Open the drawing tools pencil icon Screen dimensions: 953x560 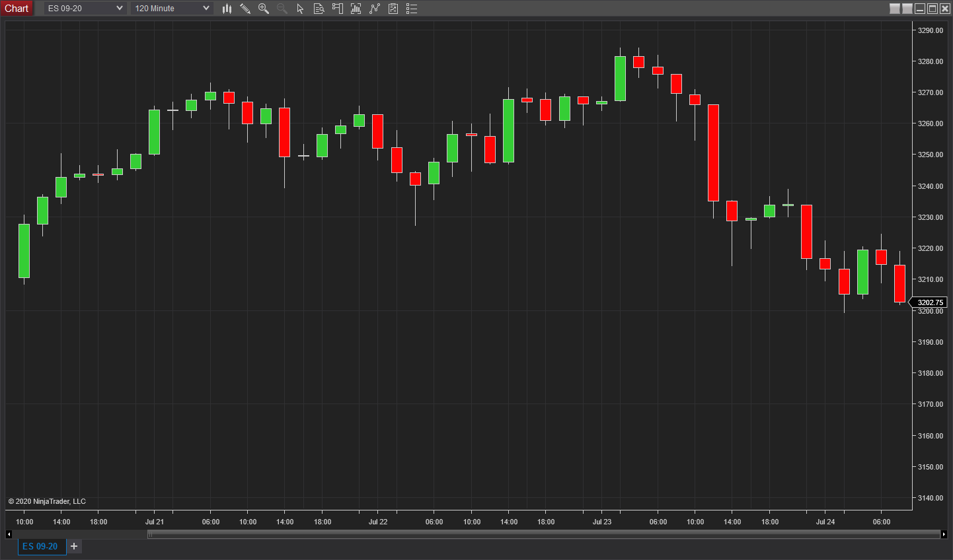(x=245, y=9)
